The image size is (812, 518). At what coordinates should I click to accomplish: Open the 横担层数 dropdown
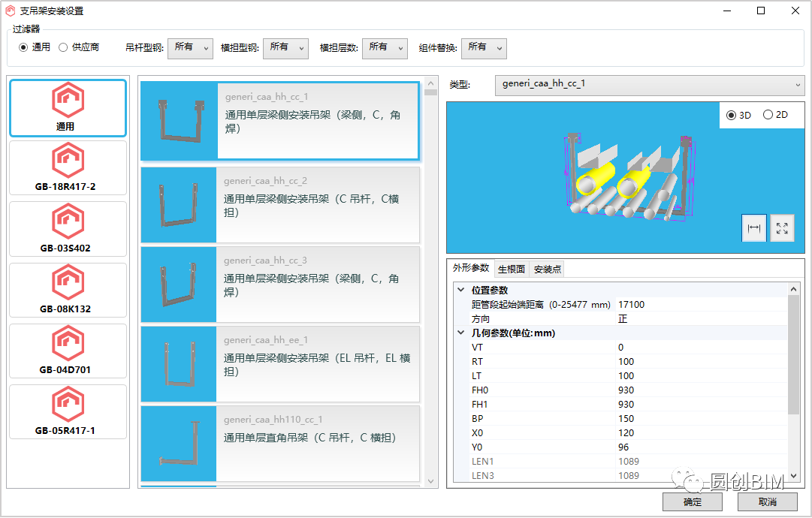pos(385,49)
